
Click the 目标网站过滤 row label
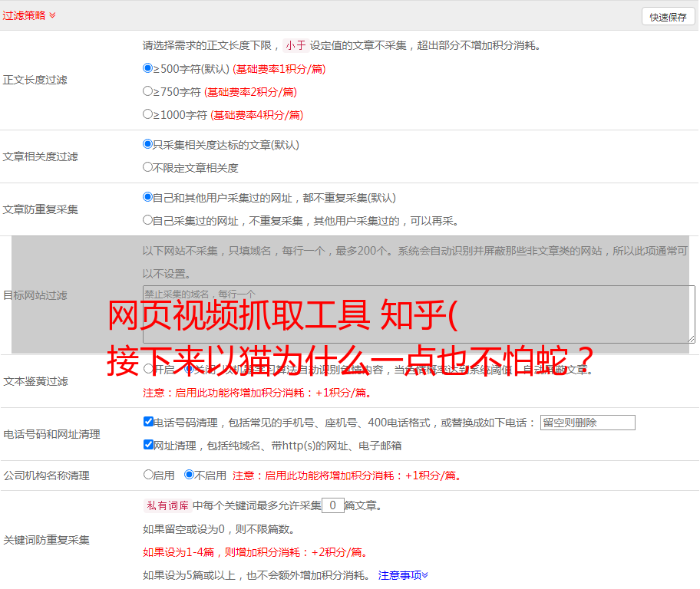click(35, 295)
